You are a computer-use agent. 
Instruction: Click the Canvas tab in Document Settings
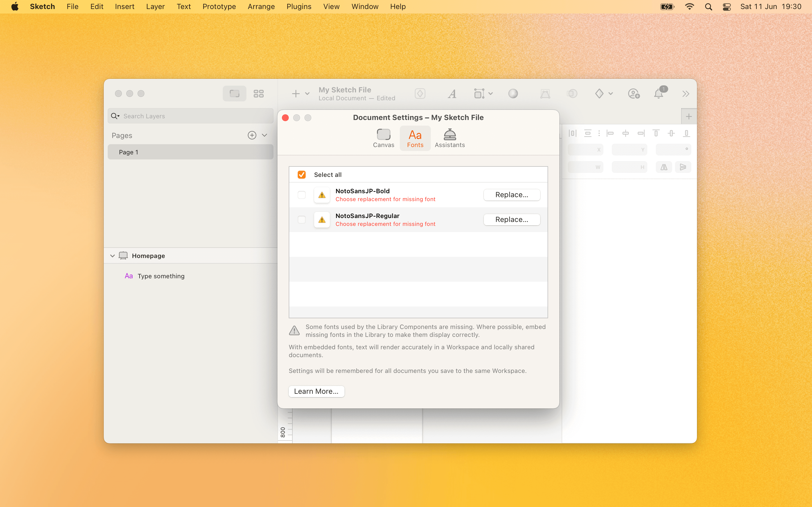click(384, 138)
